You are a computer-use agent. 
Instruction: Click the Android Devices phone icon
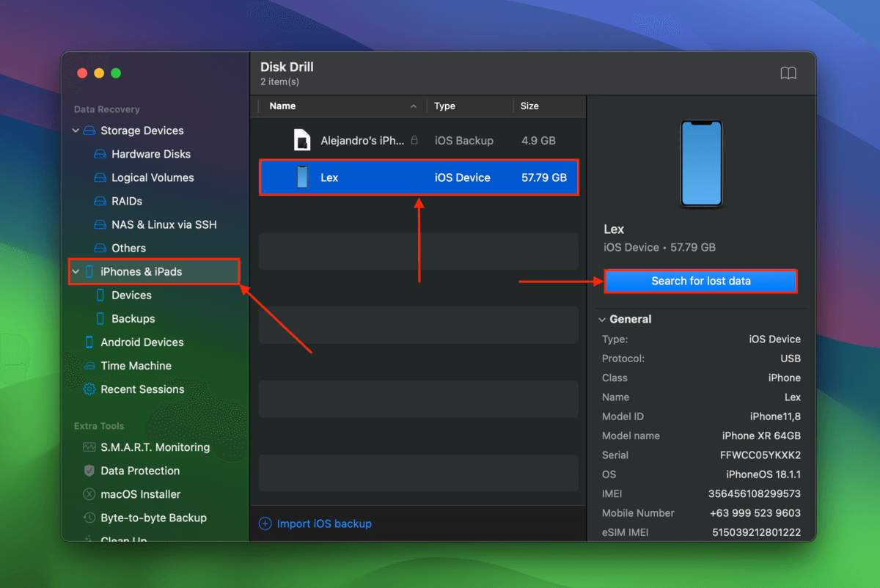click(x=89, y=342)
